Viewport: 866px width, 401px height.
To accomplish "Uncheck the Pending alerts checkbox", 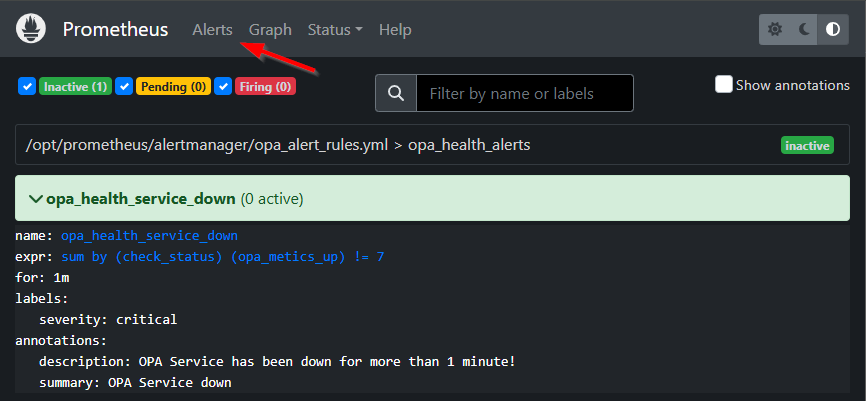I will (x=124, y=86).
